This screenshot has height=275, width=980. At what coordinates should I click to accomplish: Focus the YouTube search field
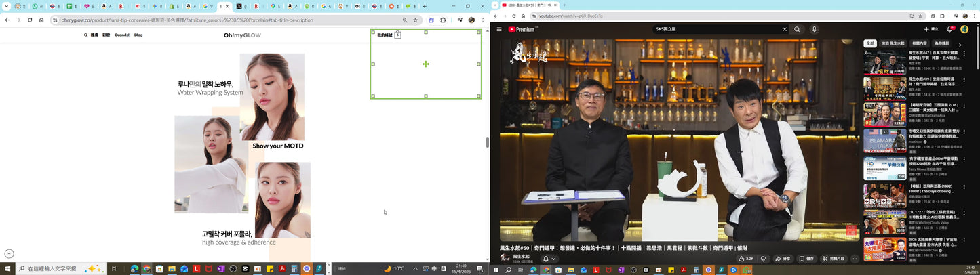click(x=716, y=29)
